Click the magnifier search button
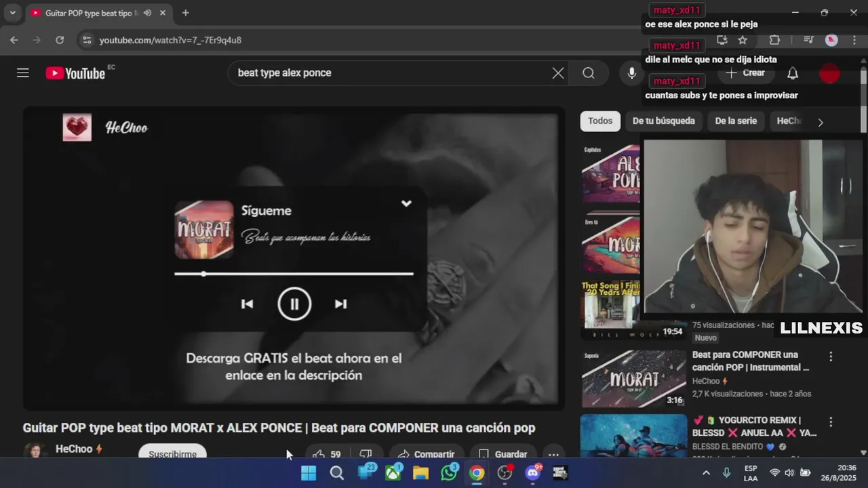 tap(589, 73)
